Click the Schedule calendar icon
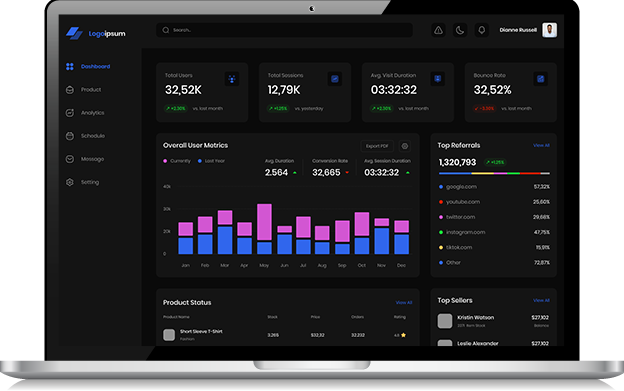This screenshot has width=624, height=391. [70, 136]
